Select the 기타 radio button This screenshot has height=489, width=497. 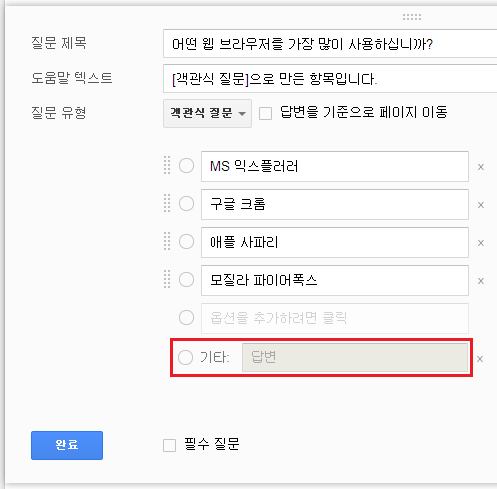tap(185, 357)
